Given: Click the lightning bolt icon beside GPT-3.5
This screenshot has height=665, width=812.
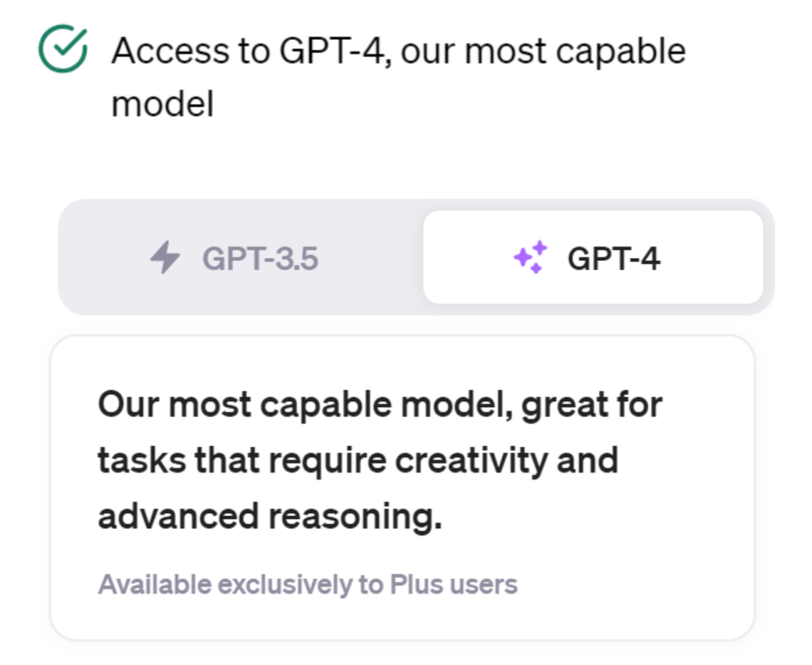Looking at the screenshot, I should (x=165, y=259).
